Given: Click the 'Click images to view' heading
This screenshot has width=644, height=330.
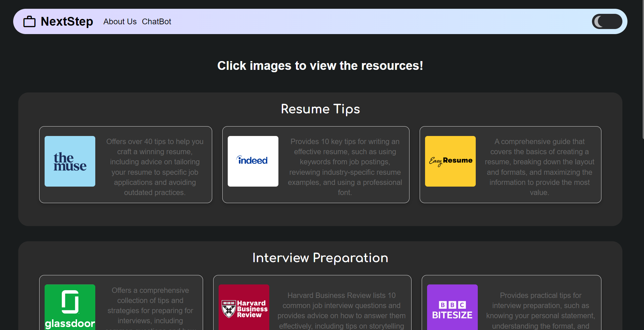Looking at the screenshot, I should click(320, 66).
